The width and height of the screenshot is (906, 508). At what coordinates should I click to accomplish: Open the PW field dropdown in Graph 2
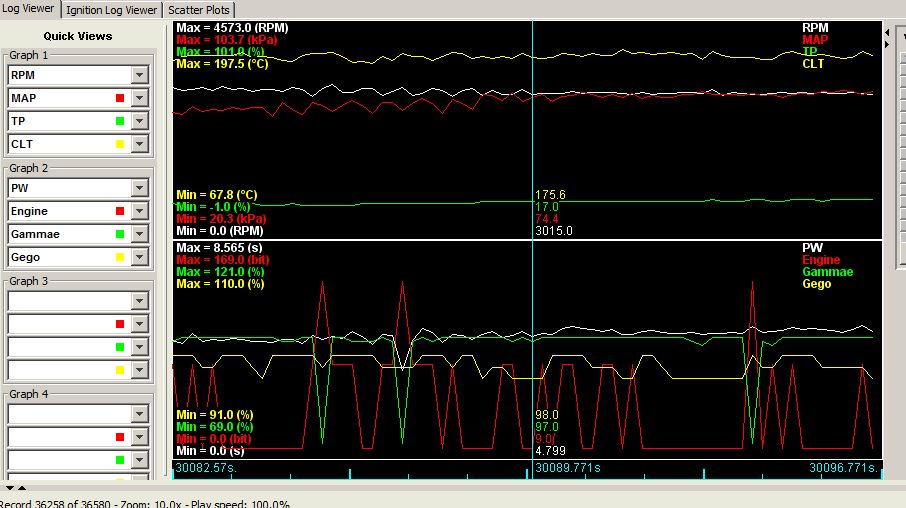(140, 188)
